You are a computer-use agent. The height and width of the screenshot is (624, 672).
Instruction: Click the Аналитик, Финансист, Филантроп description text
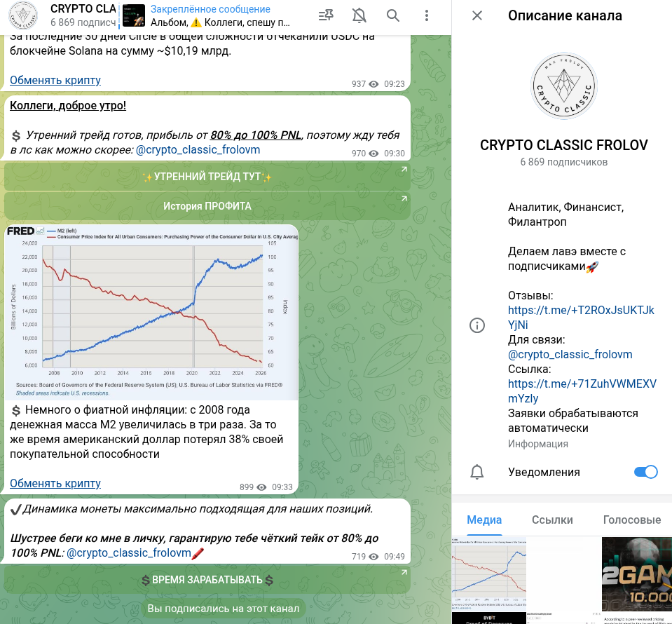(x=565, y=215)
